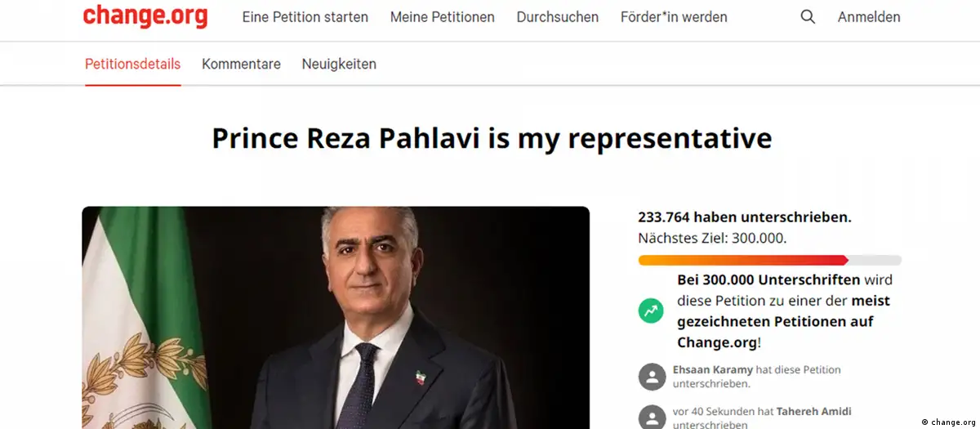Screen dimensions: 980x429
Task: Click Eine Petition starten
Action: point(305,17)
